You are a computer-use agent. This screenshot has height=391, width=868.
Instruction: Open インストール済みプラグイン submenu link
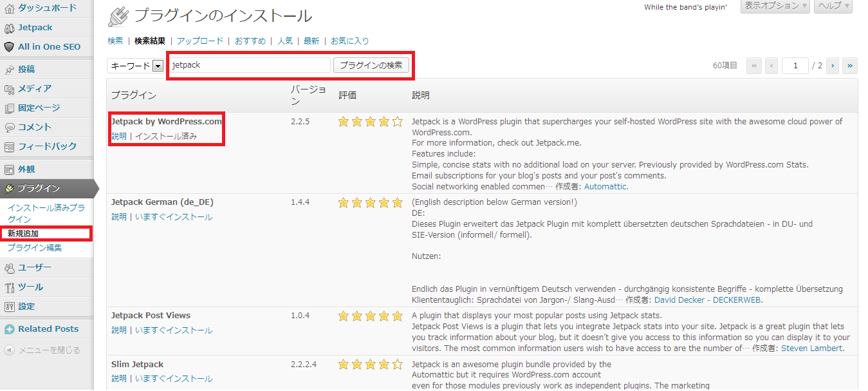click(x=46, y=214)
